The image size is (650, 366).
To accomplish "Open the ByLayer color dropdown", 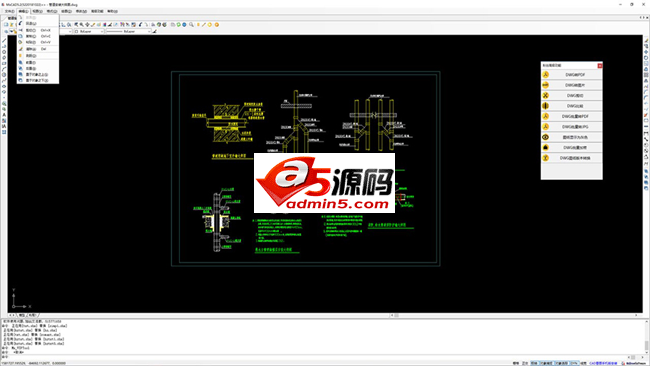I will 89,31.
